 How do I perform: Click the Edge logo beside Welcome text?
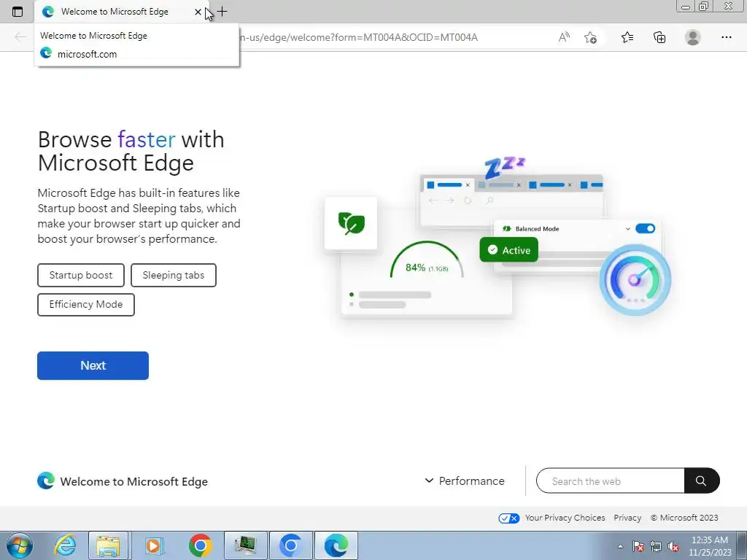[x=46, y=481]
